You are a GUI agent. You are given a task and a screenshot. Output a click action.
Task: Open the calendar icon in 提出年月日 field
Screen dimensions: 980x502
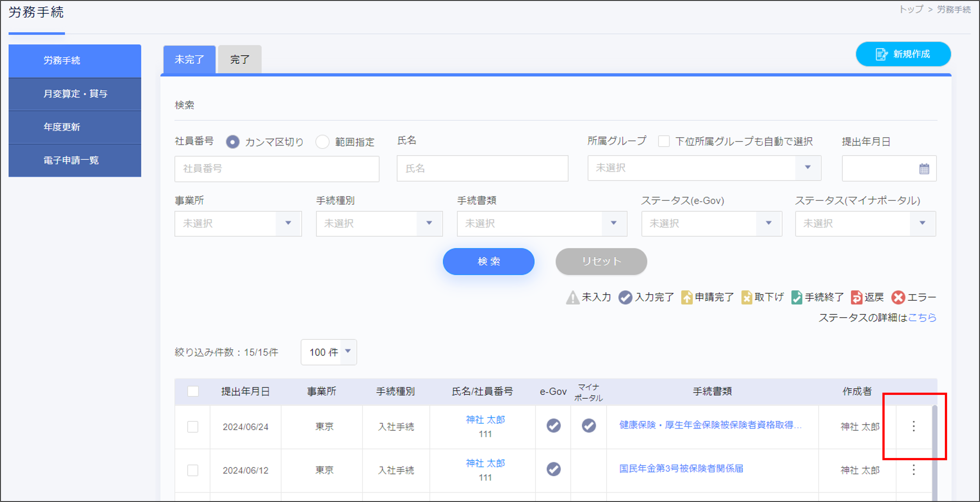pyautogui.click(x=924, y=168)
